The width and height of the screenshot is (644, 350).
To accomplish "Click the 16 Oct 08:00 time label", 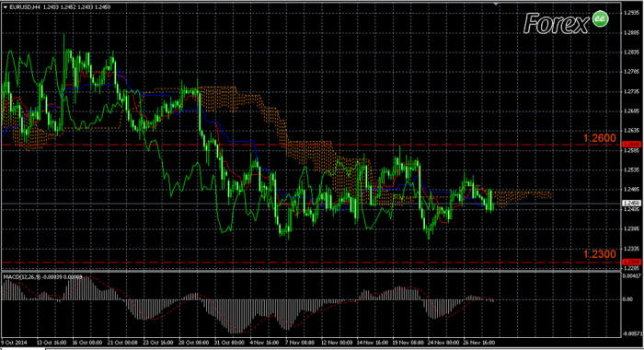I will point(87,343).
